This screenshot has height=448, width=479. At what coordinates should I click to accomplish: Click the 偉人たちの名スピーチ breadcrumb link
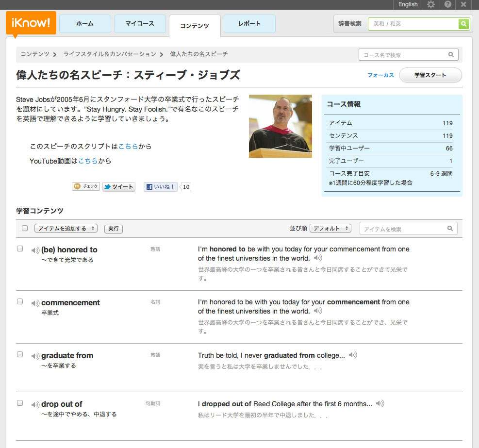[199, 54]
